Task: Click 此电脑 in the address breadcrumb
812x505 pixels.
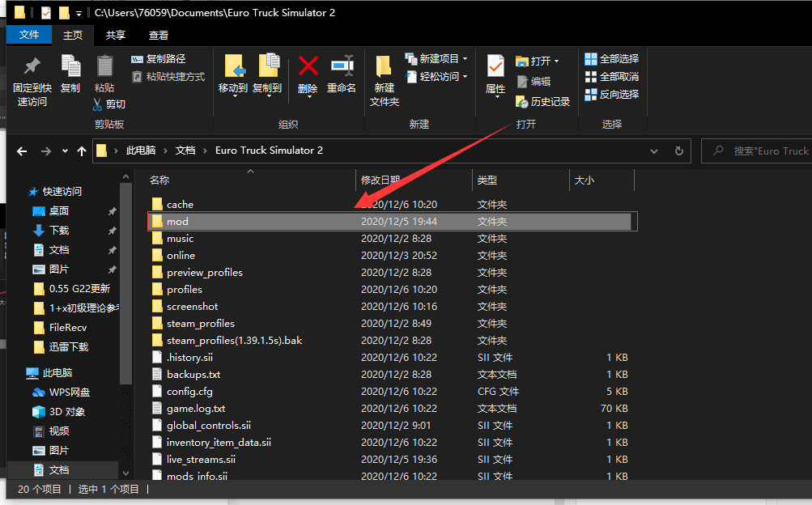Action: (x=141, y=151)
